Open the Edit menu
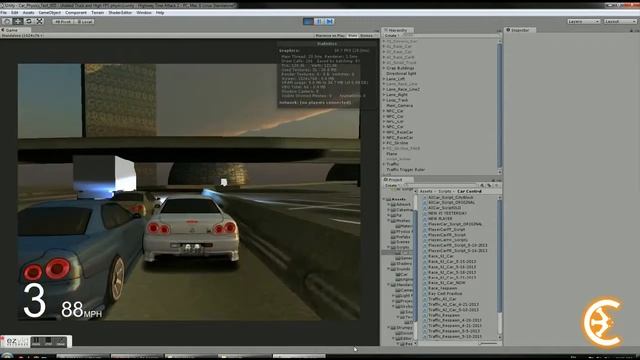 click(15, 13)
